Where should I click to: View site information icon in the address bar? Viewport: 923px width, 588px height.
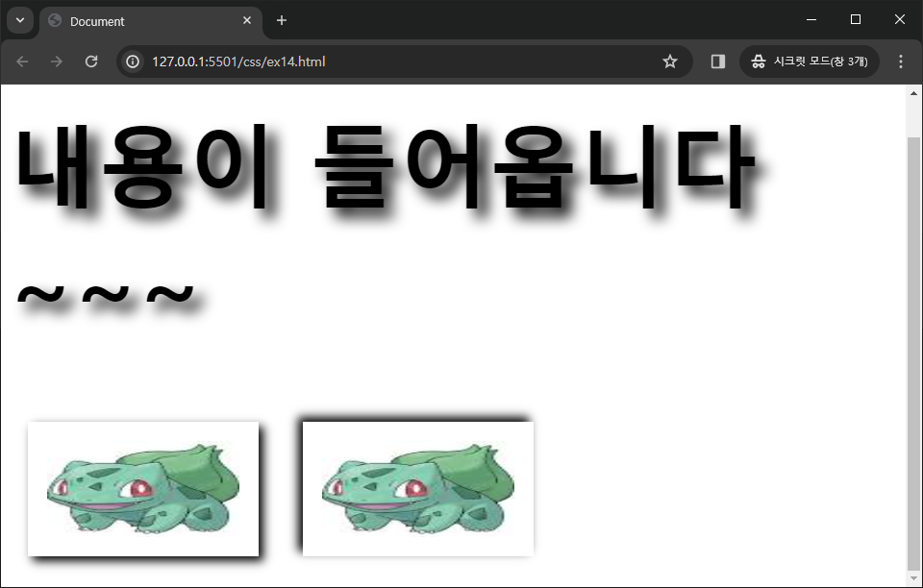tap(133, 61)
